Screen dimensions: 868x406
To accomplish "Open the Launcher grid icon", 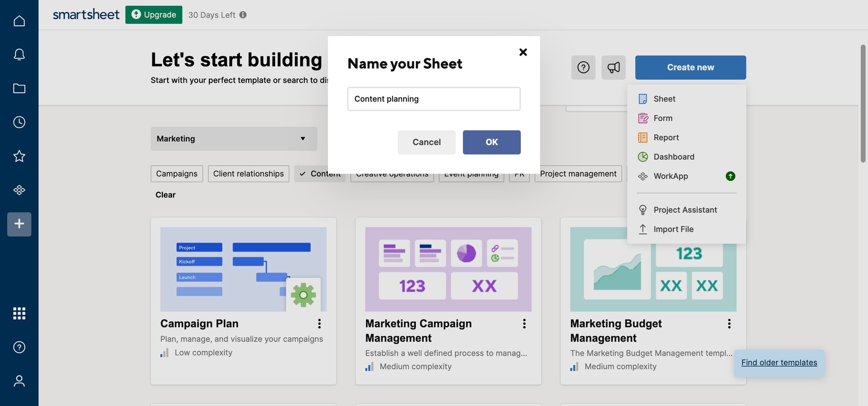I will click(x=19, y=313).
